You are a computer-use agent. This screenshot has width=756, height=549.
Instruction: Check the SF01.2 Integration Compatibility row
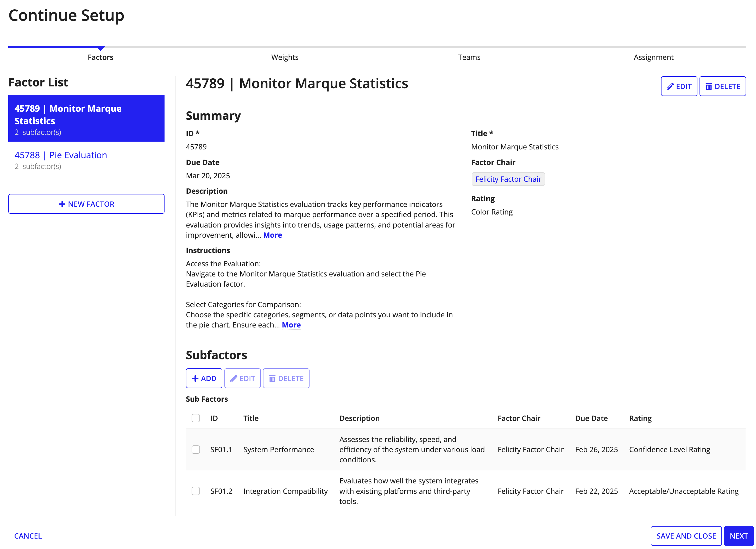tap(196, 491)
